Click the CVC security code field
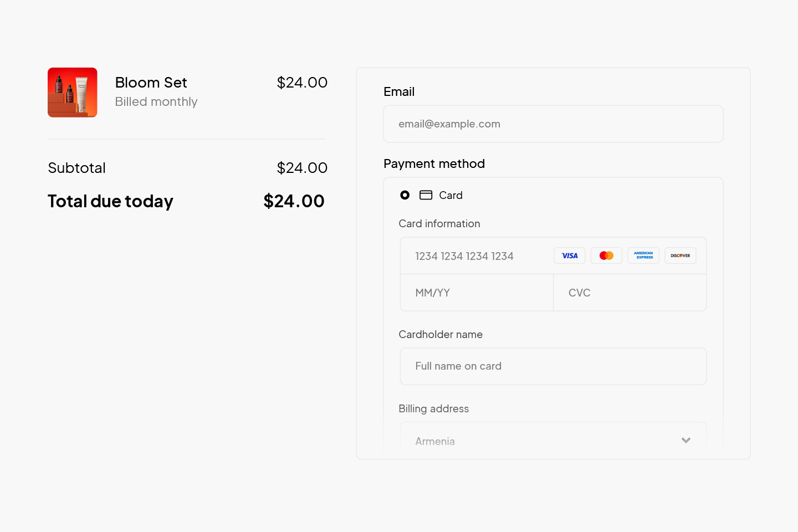 (630, 293)
